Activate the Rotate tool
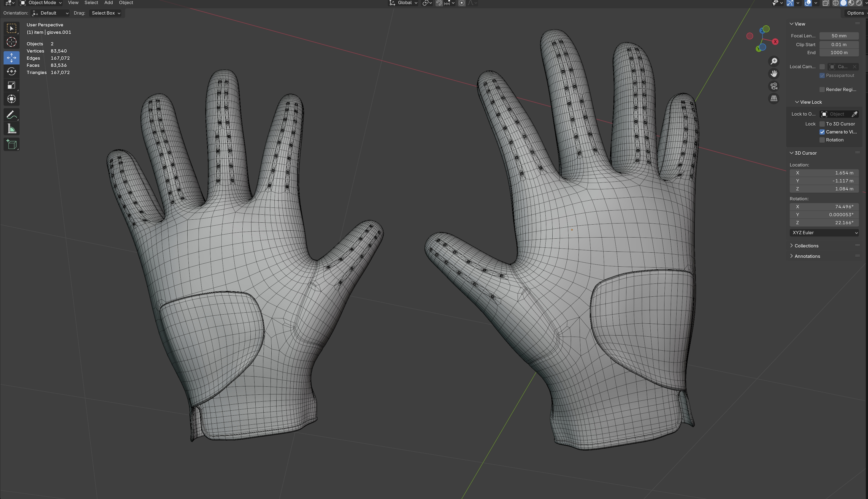The width and height of the screenshot is (868, 499). click(11, 71)
